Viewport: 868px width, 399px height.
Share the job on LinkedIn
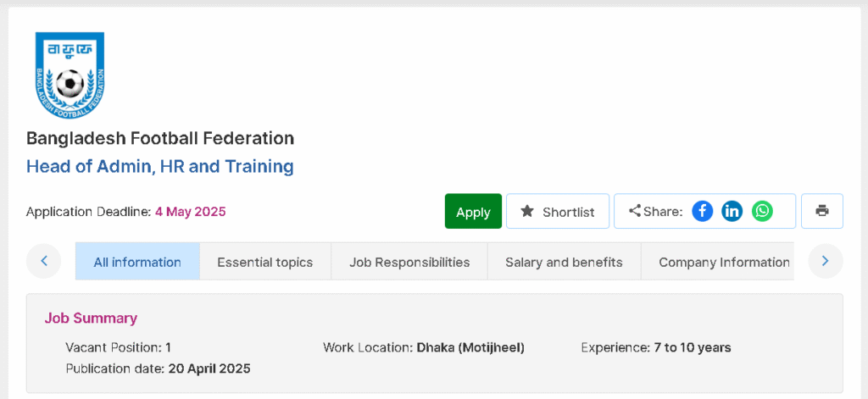[x=732, y=211]
